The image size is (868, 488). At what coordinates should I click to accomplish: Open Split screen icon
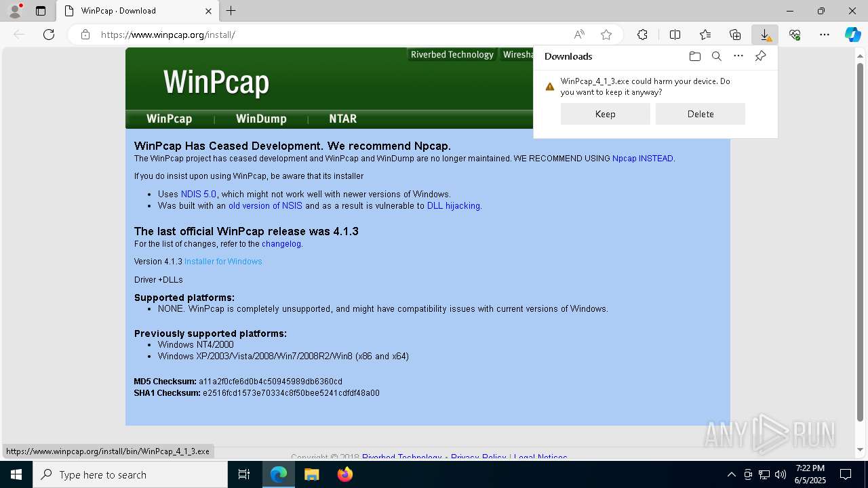[675, 35]
